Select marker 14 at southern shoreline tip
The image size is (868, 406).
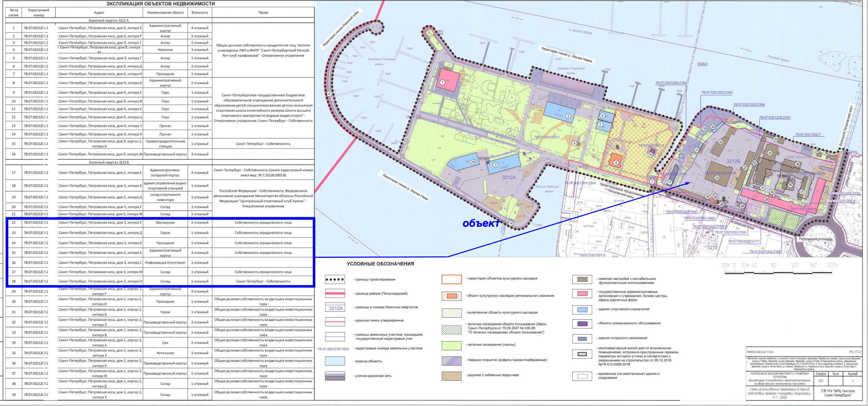click(511, 223)
